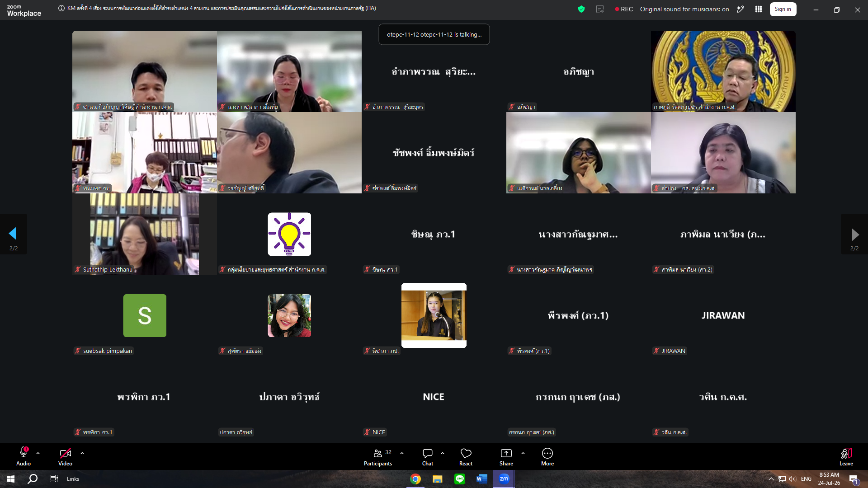The image size is (868, 488).
Task: Click the Zoom Workplace logo
Action: pyautogui.click(x=24, y=10)
